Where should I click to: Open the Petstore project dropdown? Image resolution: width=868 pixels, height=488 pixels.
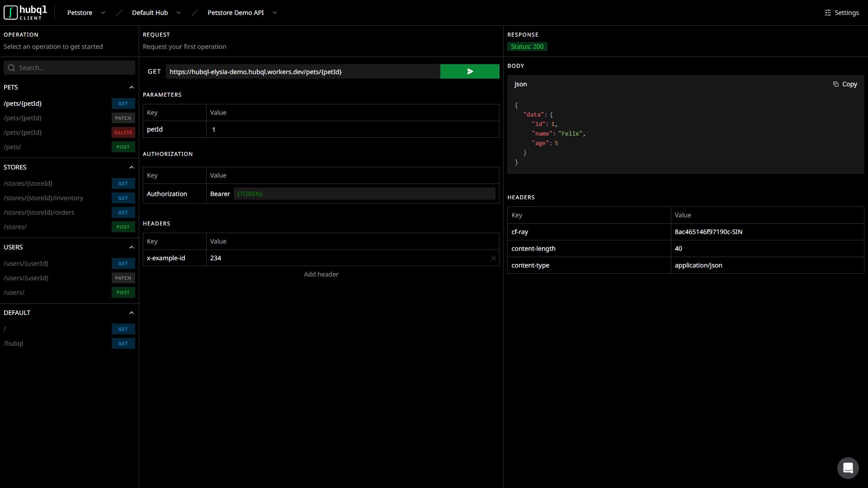tap(103, 13)
